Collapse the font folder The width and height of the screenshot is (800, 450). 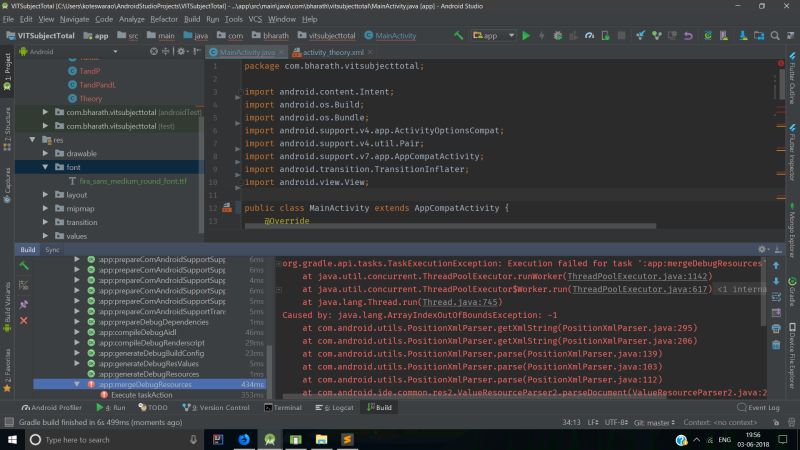[45, 167]
